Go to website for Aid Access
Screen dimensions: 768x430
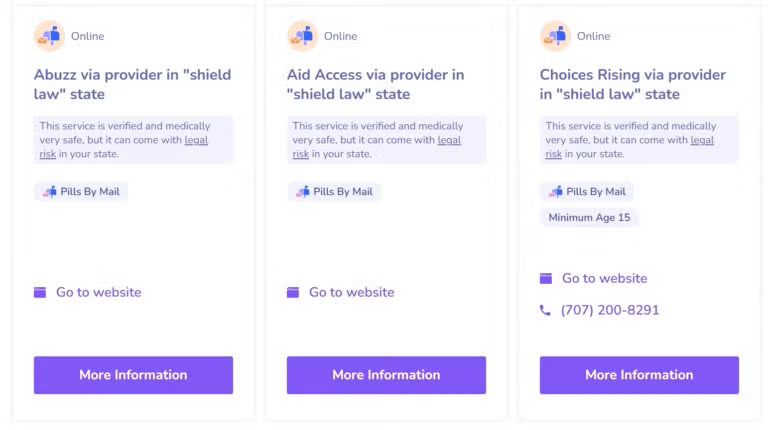coord(351,292)
